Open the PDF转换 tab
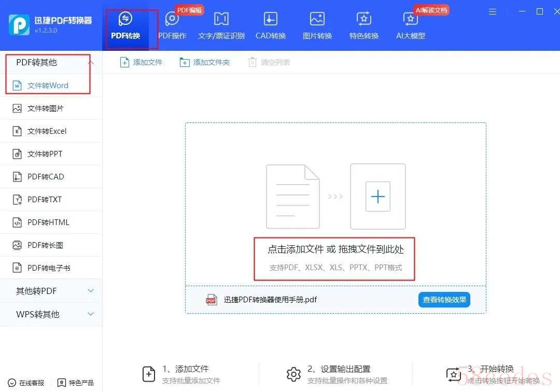This screenshot has width=560, height=392. pos(125,26)
